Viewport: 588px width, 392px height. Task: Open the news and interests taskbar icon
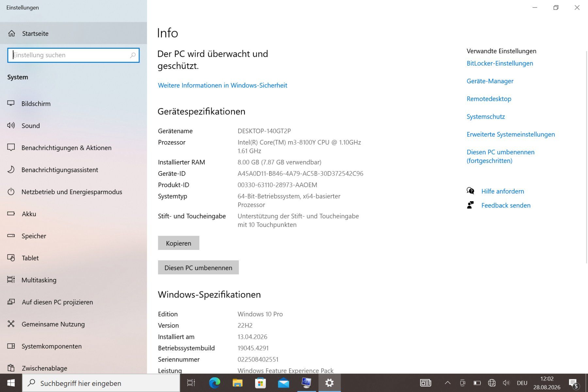coord(426,383)
